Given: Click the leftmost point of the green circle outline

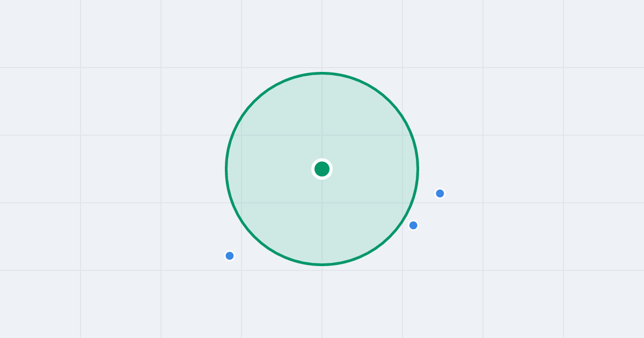Looking at the screenshot, I should coord(226,169).
